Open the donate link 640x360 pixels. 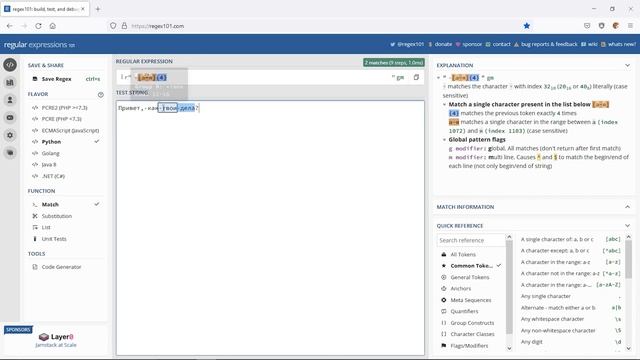pyautogui.click(x=440, y=44)
